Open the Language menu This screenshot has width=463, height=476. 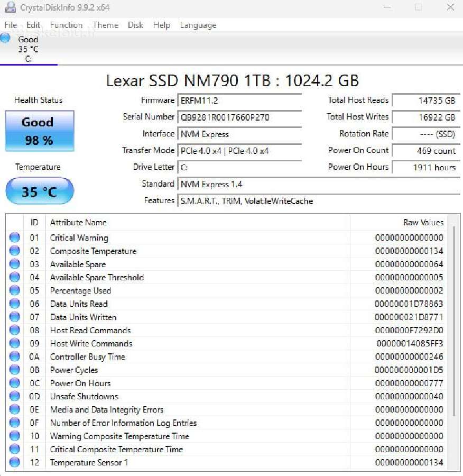pos(198,25)
